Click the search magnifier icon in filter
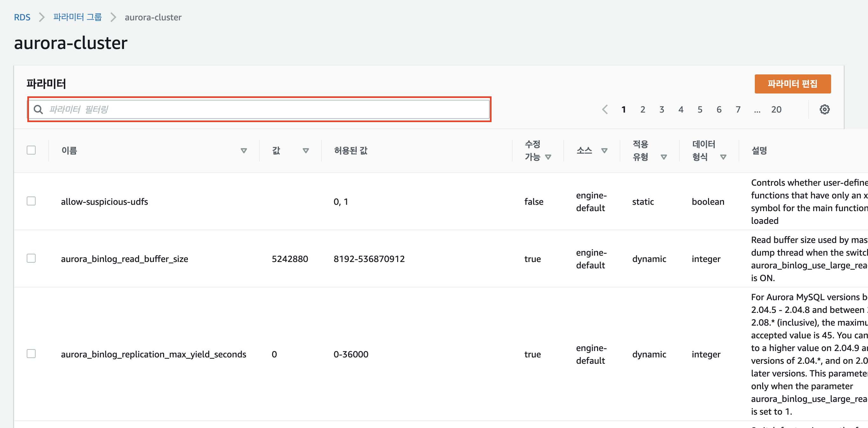 [38, 109]
